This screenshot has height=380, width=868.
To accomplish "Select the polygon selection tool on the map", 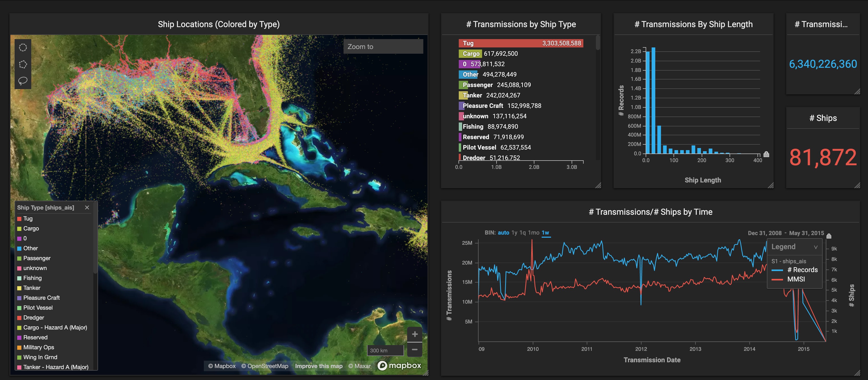I will (x=23, y=64).
